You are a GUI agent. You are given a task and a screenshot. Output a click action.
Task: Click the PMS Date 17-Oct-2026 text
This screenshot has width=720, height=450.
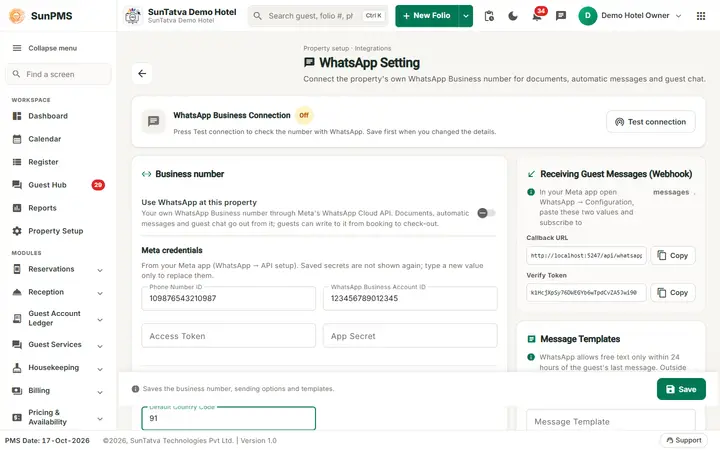47,440
